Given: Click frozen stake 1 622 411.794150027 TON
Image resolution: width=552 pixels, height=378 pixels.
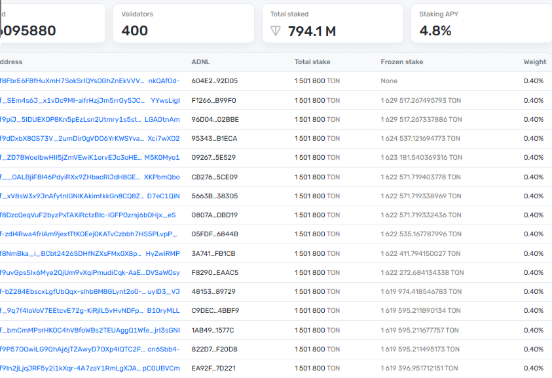Looking at the screenshot, I should tap(420, 253).
